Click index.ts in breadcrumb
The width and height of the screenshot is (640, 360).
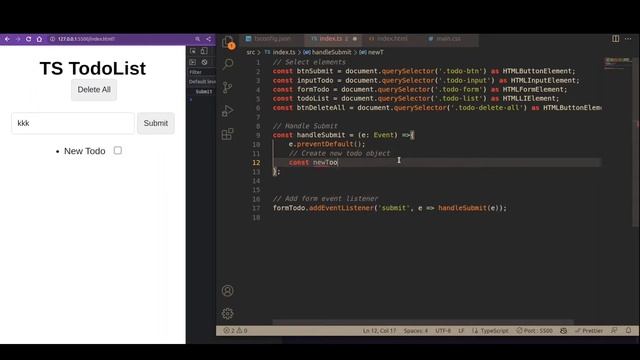(x=284, y=52)
